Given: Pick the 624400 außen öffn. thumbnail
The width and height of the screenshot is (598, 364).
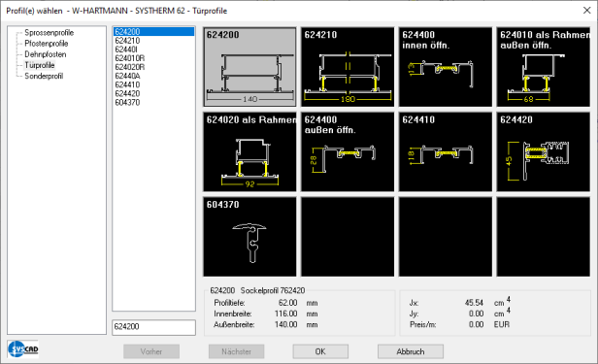Looking at the screenshot, I should pyautogui.click(x=348, y=151).
